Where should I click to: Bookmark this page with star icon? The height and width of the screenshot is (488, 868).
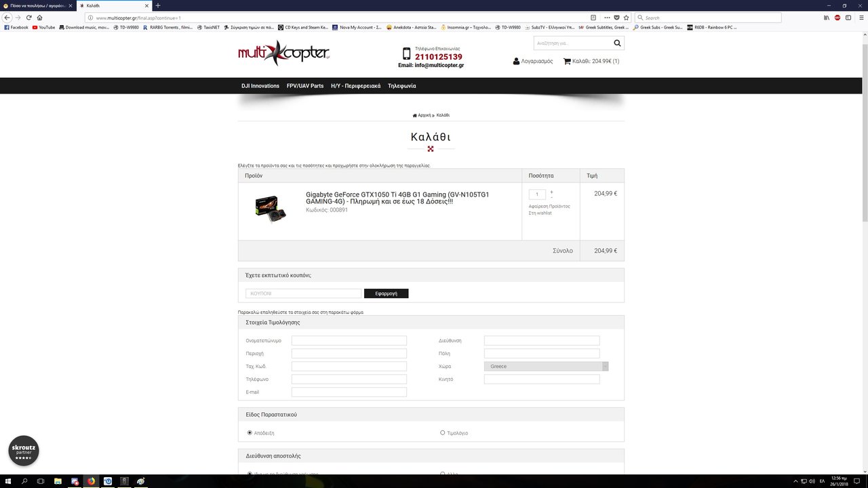click(626, 18)
